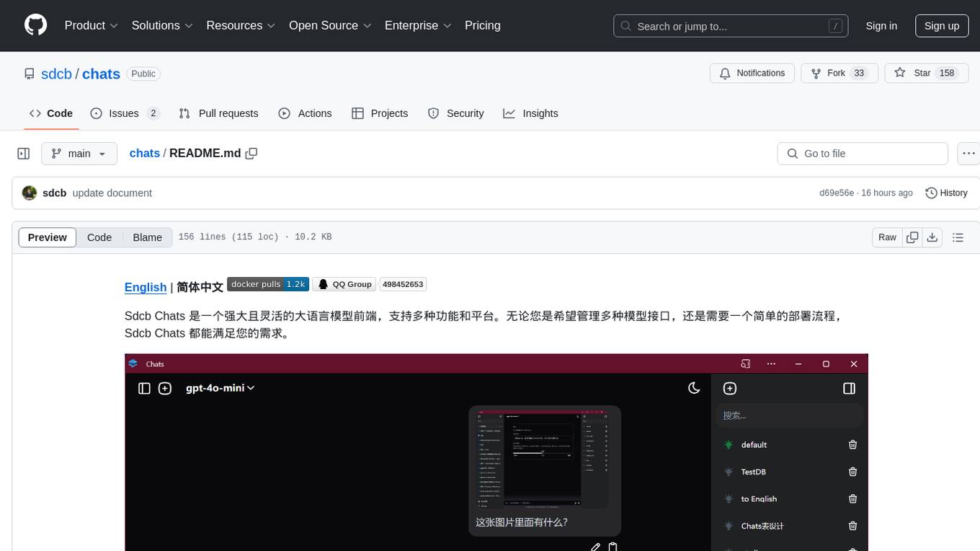
Task: Open the sdcb owner profile link
Action: click(x=56, y=74)
